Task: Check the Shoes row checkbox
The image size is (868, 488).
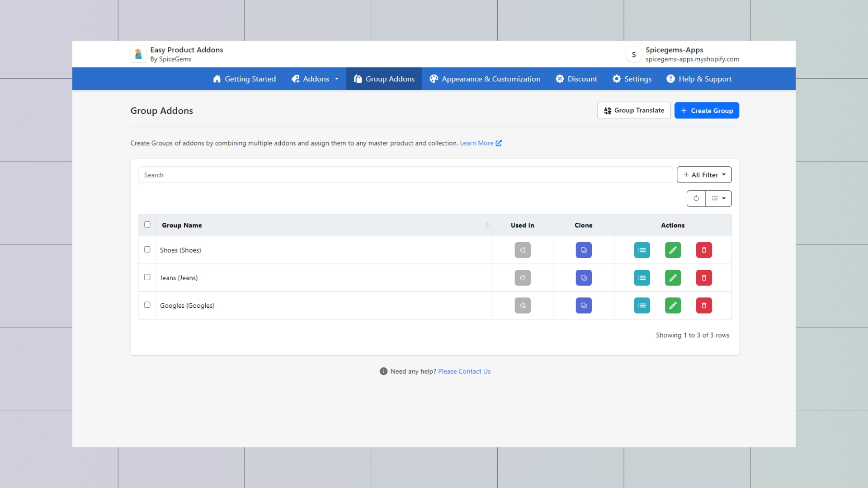Action: [x=147, y=249]
